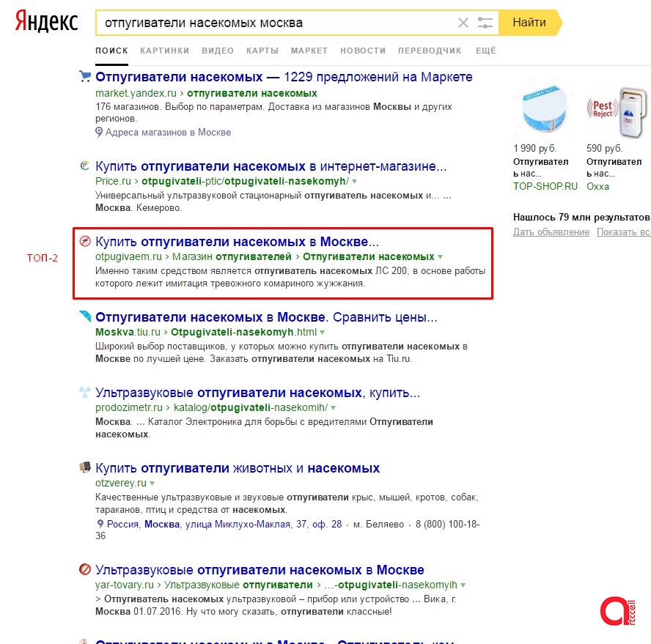Expand prodozimetr.ru result options arrow

[x=333, y=408]
